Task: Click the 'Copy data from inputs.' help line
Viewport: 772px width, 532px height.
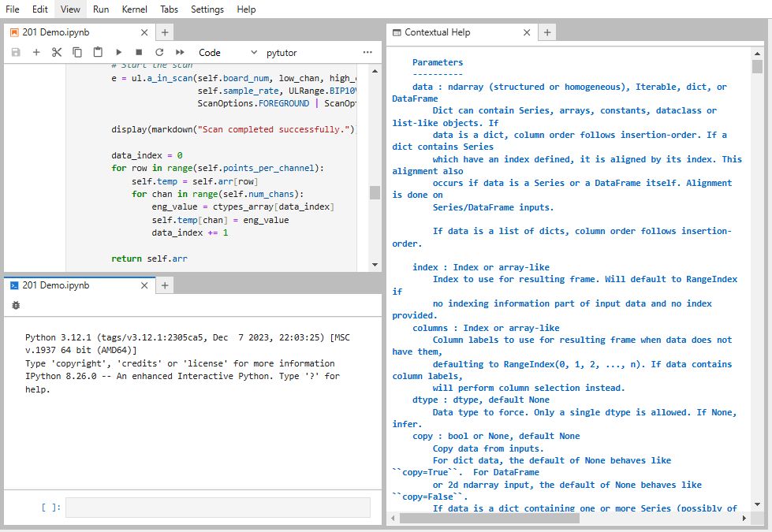Action: point(488,448)
